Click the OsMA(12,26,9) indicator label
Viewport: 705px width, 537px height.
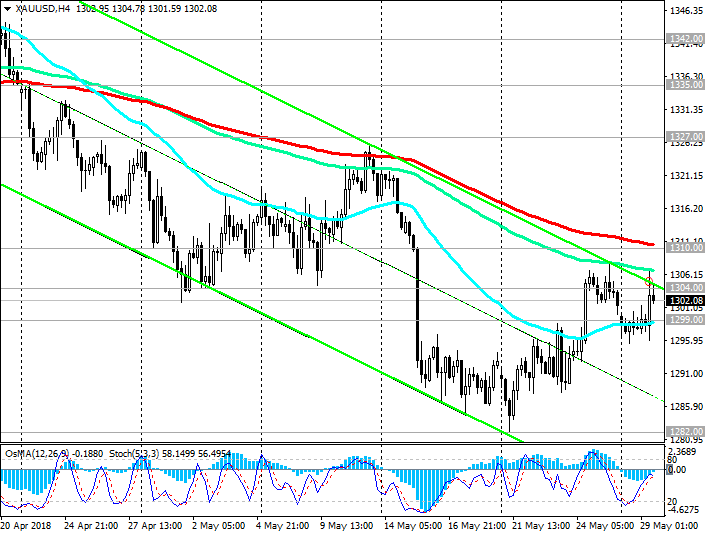41,453
